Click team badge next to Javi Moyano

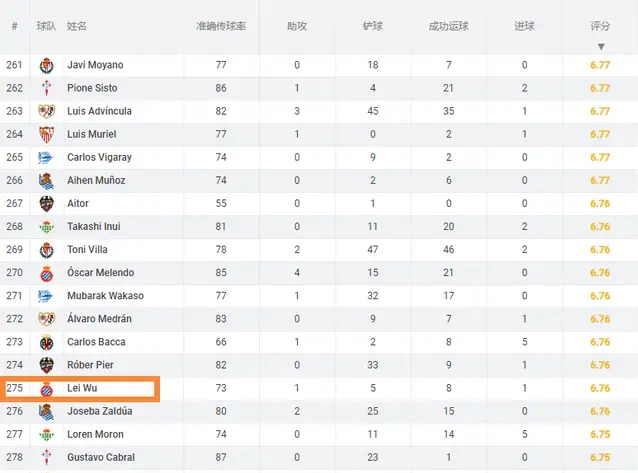(46, 65)
